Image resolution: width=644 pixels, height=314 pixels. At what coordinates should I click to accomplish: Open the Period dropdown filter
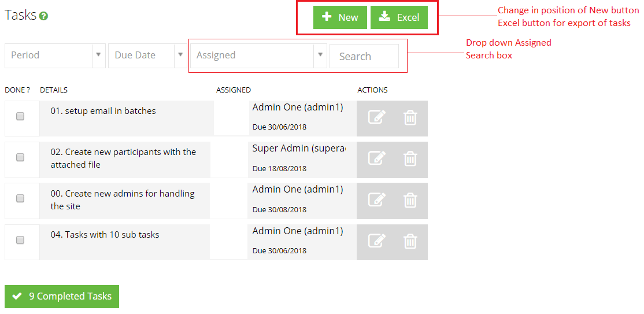[x=55, y=56]
